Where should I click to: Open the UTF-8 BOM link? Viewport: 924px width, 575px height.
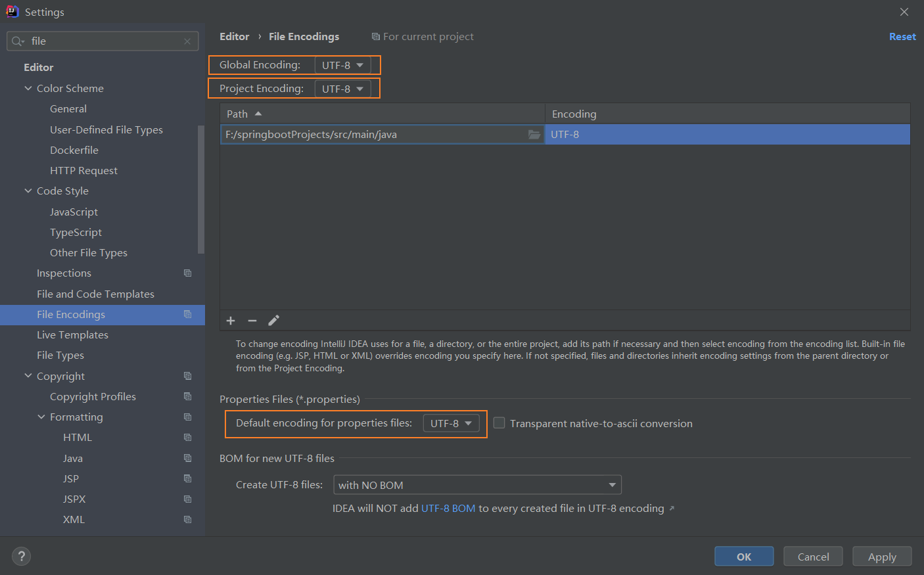[x=448, y=509]
